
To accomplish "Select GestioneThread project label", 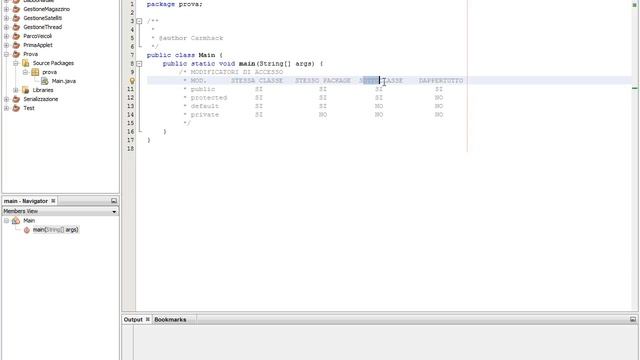I will (43, 27).
